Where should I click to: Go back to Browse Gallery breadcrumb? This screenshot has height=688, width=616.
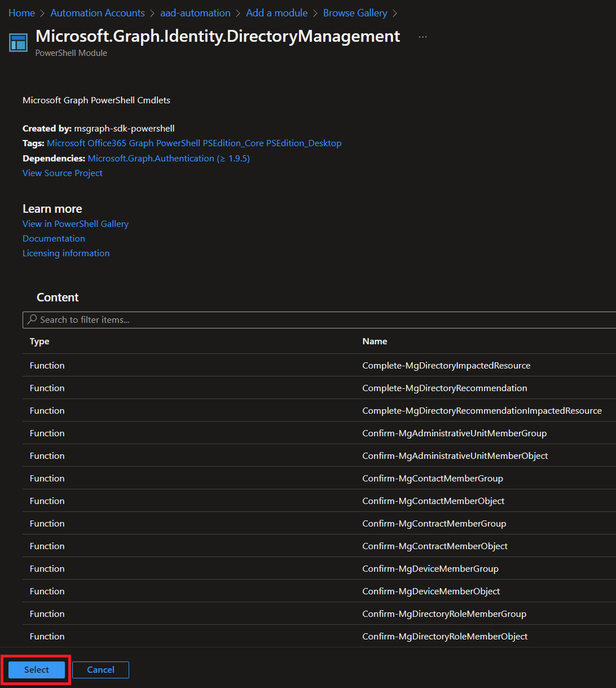click(x=355, y=13)
